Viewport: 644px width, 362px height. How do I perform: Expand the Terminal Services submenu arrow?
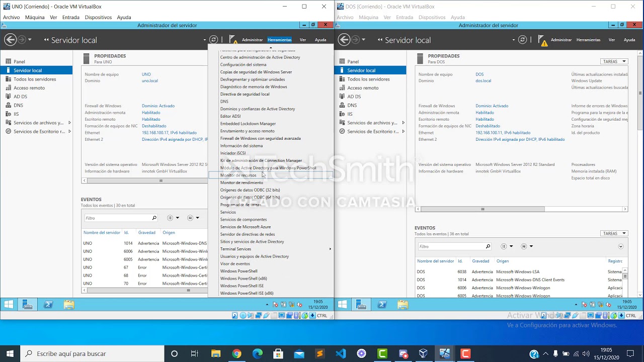(330, 249)
